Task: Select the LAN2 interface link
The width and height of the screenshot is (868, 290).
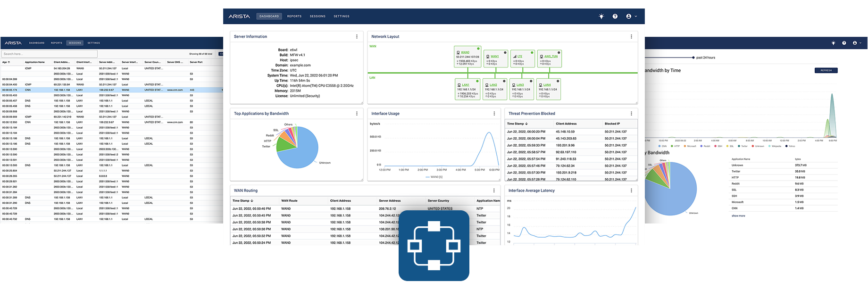Action: click(493, 85)
